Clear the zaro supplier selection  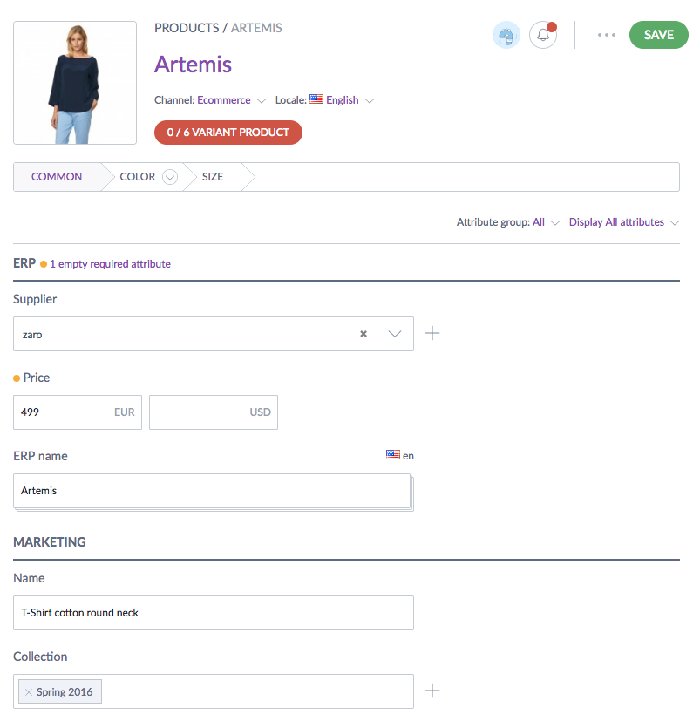364,334
